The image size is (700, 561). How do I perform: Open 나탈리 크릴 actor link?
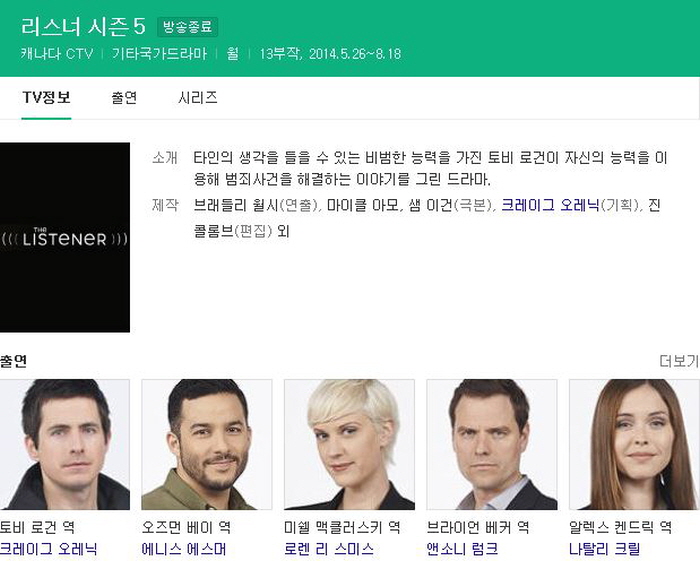[604, 549]
